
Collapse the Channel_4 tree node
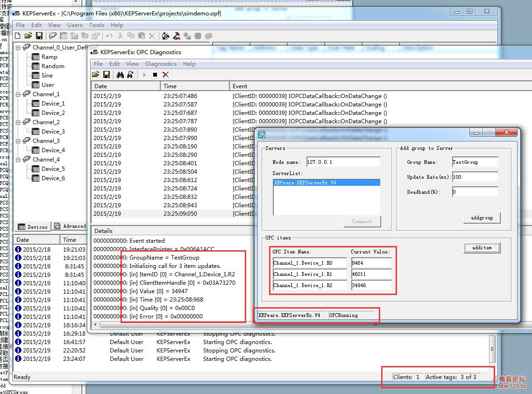point(18,160)
